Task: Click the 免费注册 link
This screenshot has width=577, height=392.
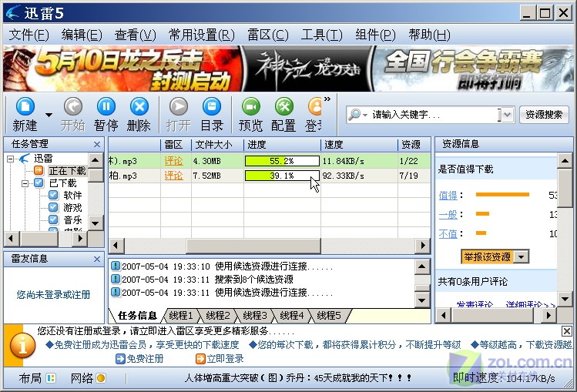Action: (x=145, y=359)
